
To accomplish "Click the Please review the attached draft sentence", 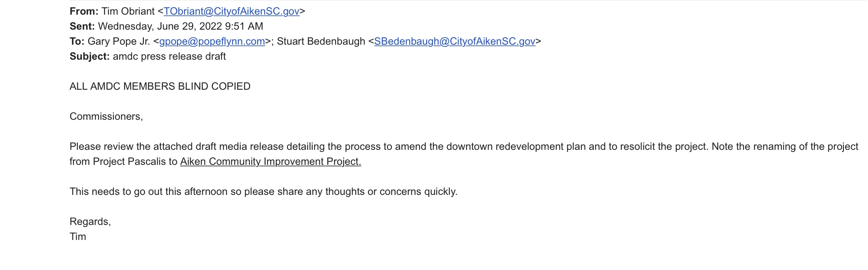I will pyautogui.click(x=389, y=147).
